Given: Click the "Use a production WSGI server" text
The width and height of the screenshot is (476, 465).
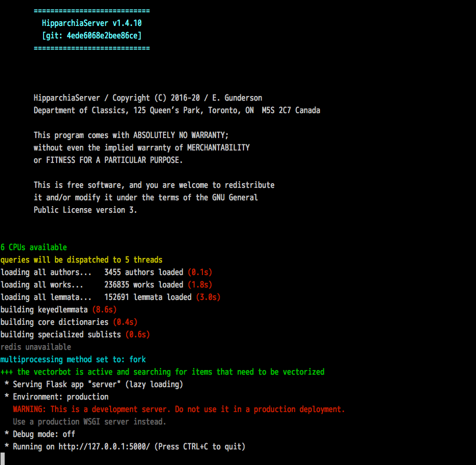Looking at the screenshot, I should pyautogui.click(x=90, y=421).
